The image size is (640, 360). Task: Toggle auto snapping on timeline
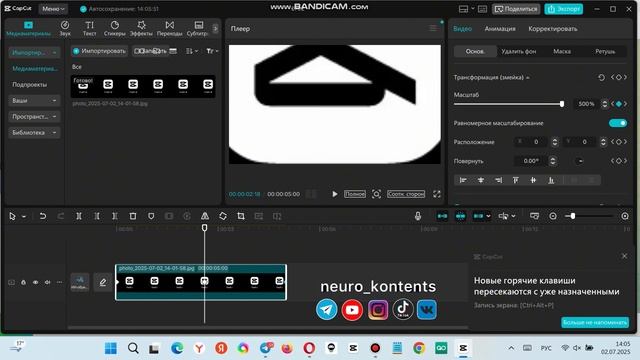[x=460, y=216]
